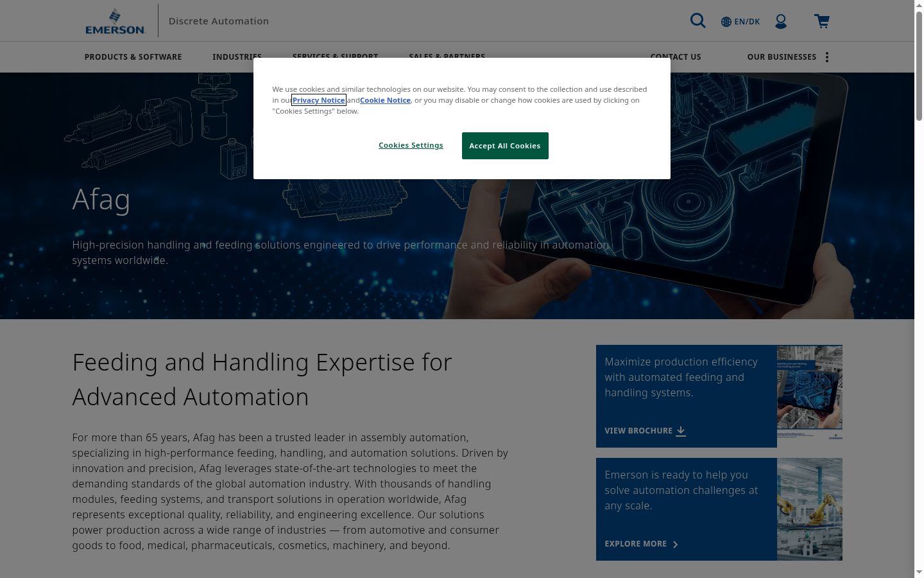Click the page scrollbar up arrow
The width and height of the screenshot is (924, 578).
coord(919,5)
